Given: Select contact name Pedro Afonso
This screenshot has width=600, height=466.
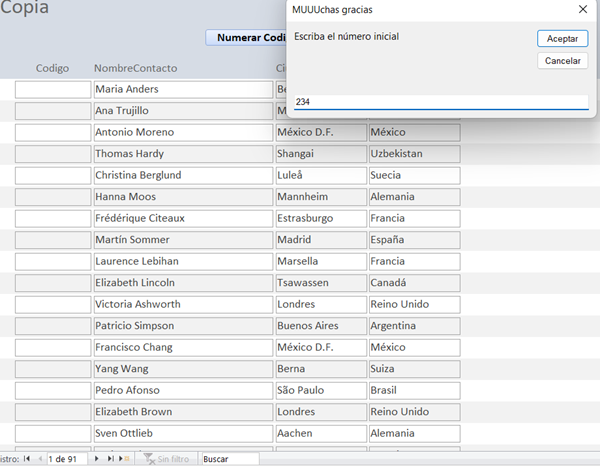Looking at the screenshot, I should pos(183,390).
